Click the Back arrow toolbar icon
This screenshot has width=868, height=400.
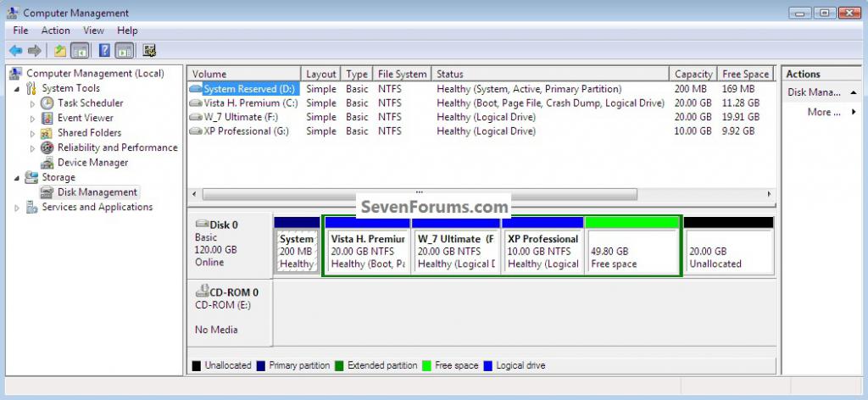coord(15,51)
